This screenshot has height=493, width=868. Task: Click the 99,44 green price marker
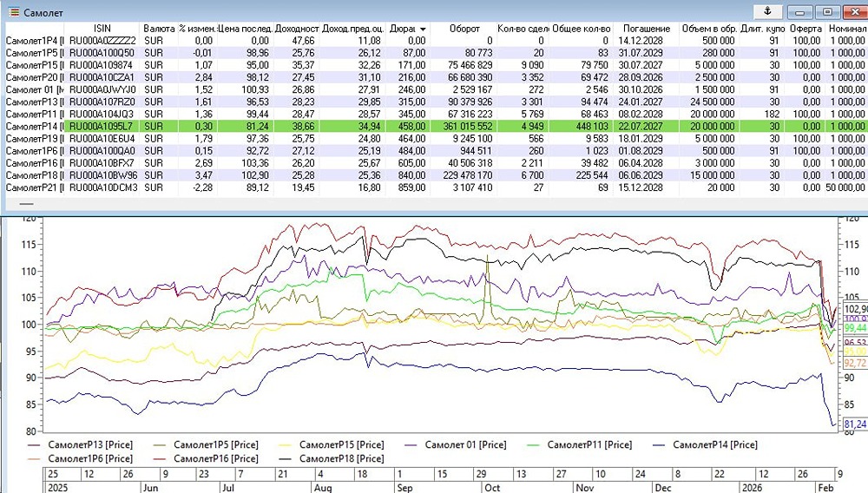tap(855, 328)
